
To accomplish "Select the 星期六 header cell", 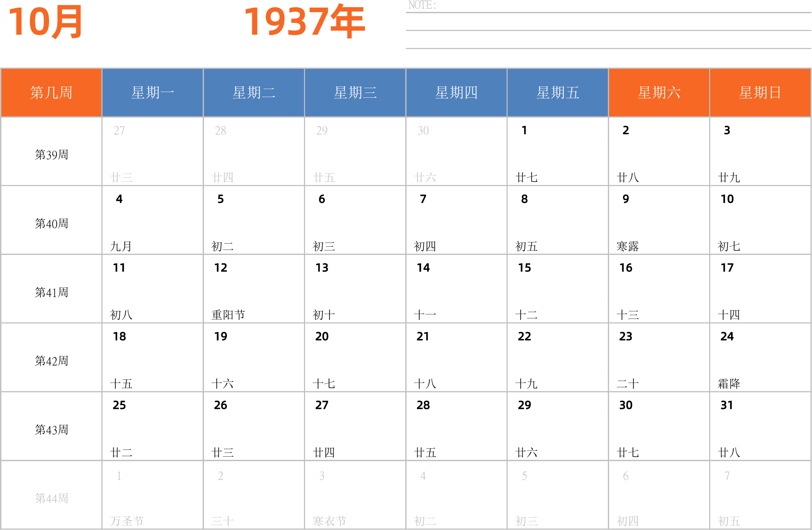I will [659, 93].
